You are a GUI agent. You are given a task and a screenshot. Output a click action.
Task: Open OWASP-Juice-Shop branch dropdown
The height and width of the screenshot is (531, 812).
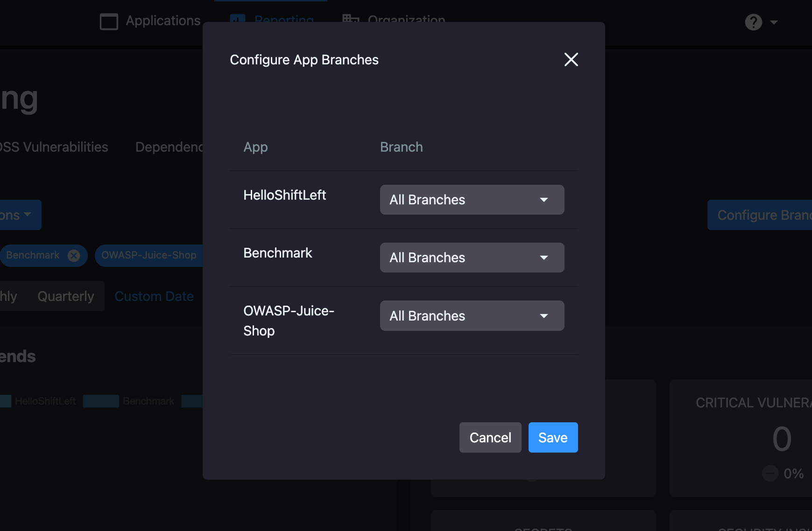coord(472,316)
